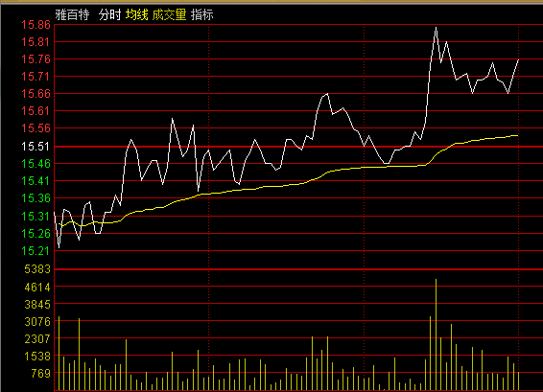543x392 pixels.
Task: Toggle the 成交量 volume label
Action: pyautogui.click(x=170, y=15)
